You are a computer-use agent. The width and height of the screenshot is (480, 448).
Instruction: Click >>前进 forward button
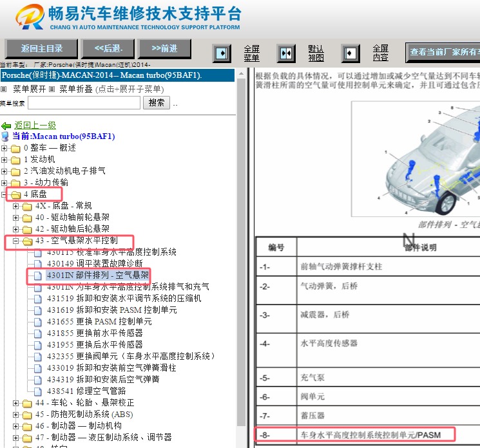point(165,48)
